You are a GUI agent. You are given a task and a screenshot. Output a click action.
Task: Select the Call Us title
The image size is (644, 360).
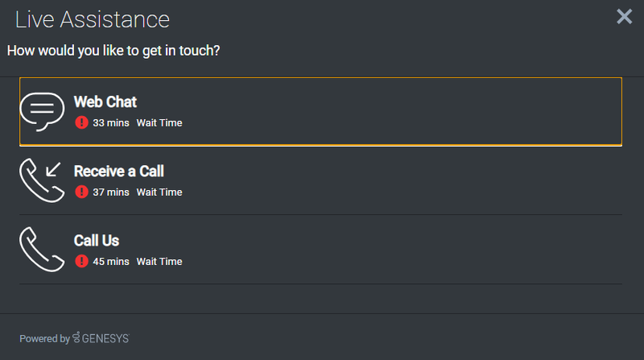pyautogui.click(x=97, y=241)
